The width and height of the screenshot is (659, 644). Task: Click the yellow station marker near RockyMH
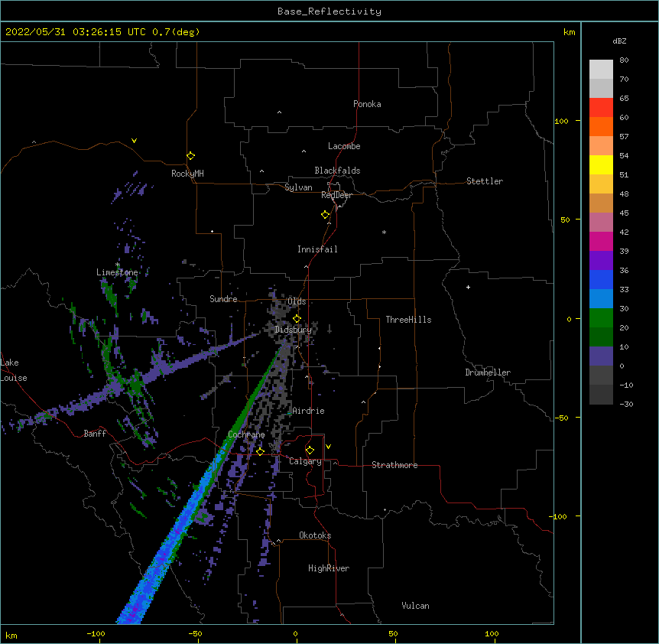click(x=191, y=156)
